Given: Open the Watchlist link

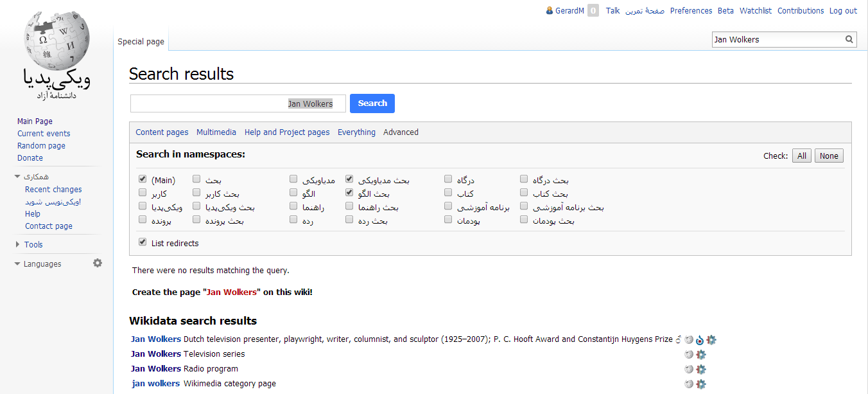Looking at the screenshot, I should tap(756, 11).
